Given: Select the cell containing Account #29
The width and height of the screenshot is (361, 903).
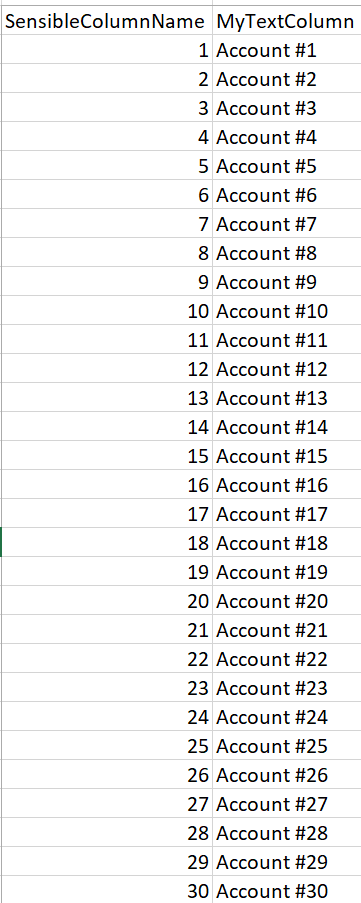Looking at the screenshot, I should 287,862.
